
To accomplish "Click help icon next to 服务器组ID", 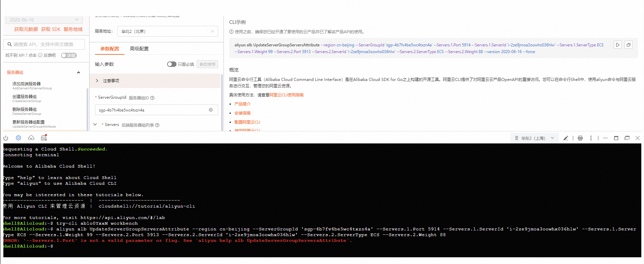I will 152,98.
